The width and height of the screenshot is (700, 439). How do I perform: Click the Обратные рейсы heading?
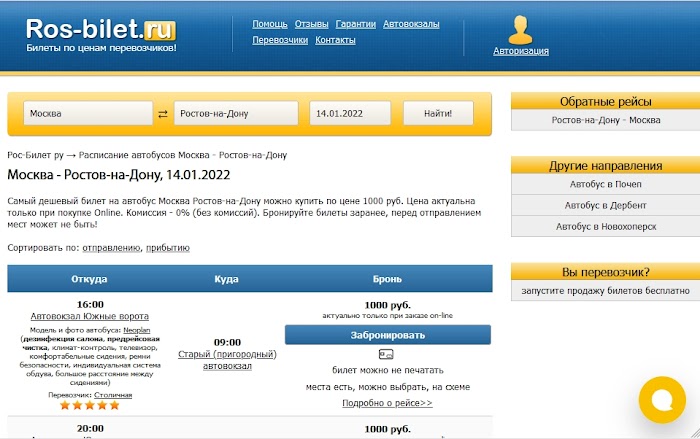click(x=606, y=101)
